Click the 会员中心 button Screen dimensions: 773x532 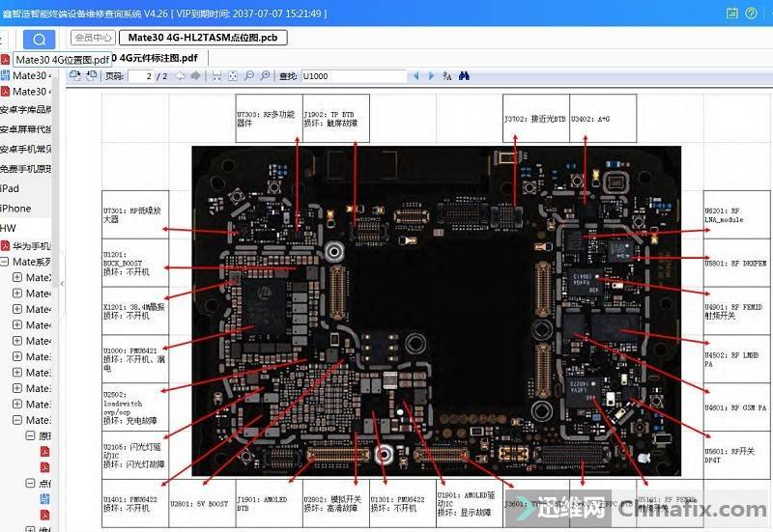click(93, 39)
